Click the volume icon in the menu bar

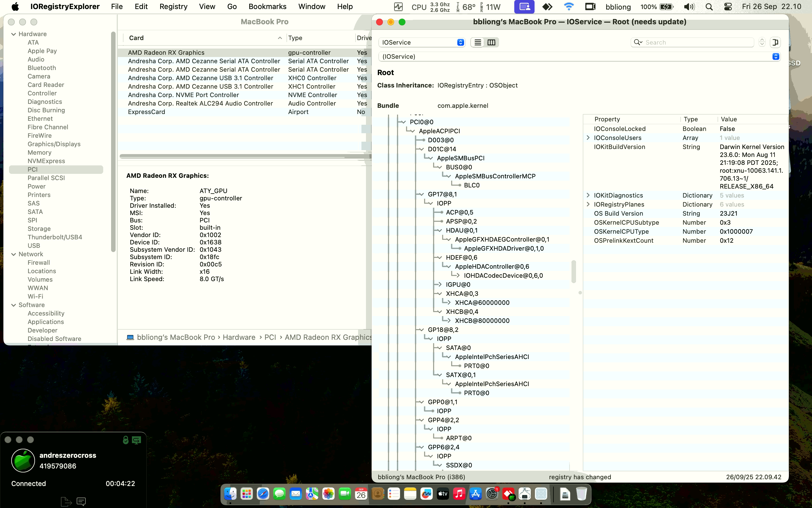pos(689,7)
